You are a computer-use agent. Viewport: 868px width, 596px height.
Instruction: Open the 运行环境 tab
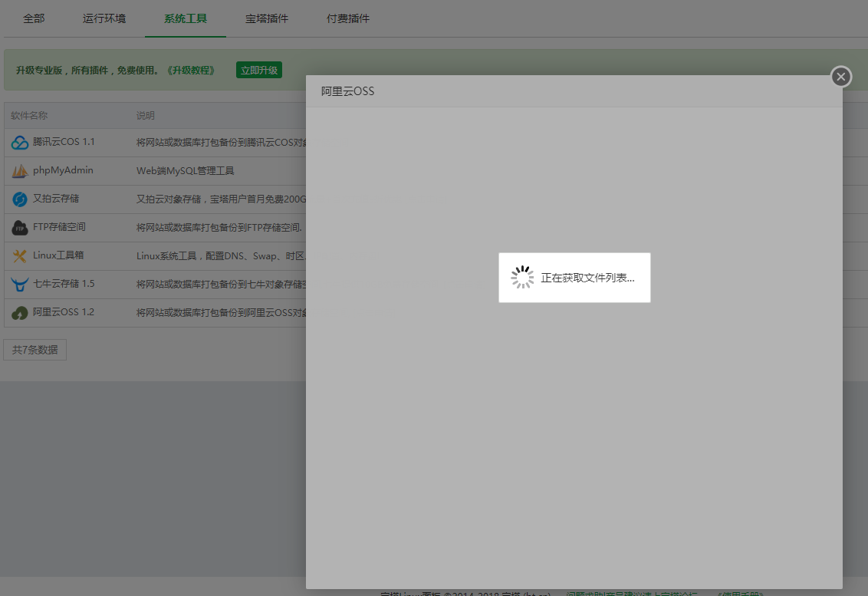[104, 19]
